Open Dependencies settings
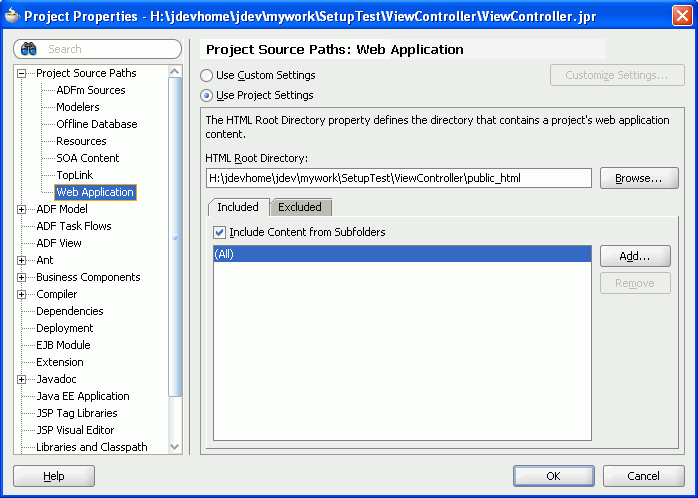Viewport: 698px width, 498px height. point(69,311)
